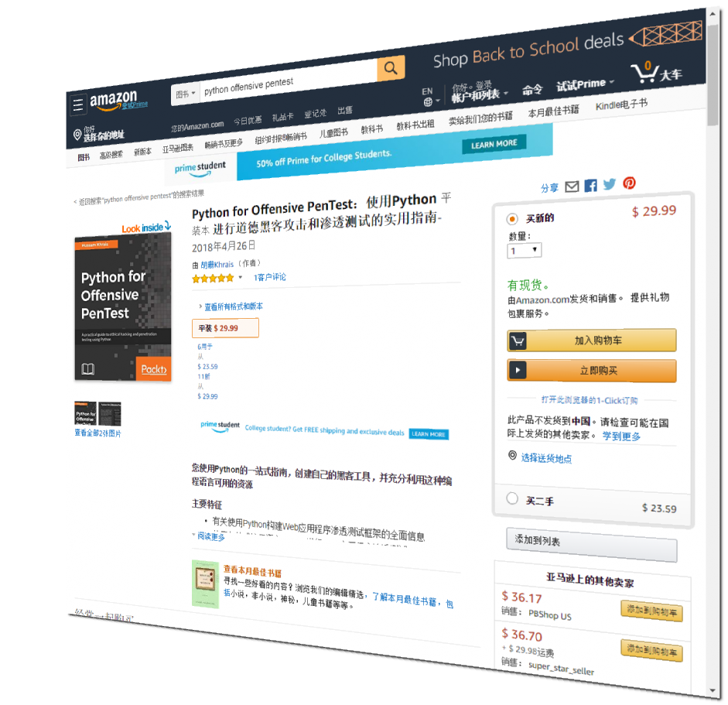Expand the Books search category dropdown
Image resolution: width=728 pixels, height=705 pixels.
point(185,94)
